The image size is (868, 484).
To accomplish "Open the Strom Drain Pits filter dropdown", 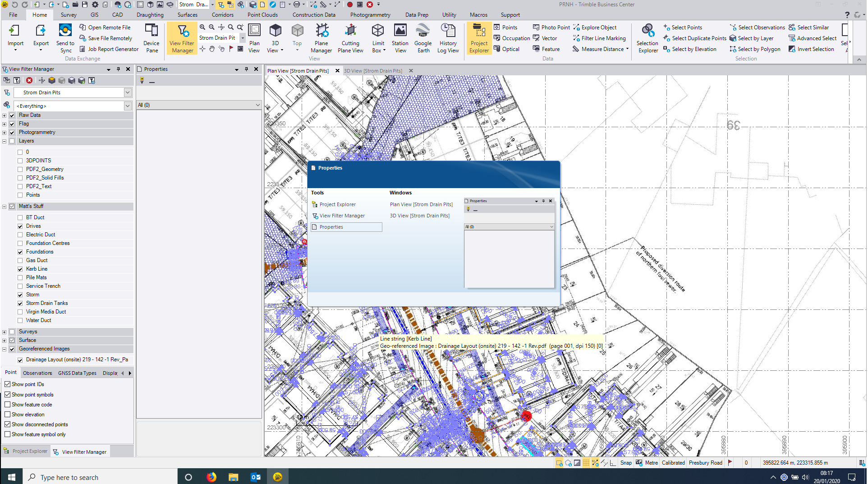I will [x=128, y=92].
